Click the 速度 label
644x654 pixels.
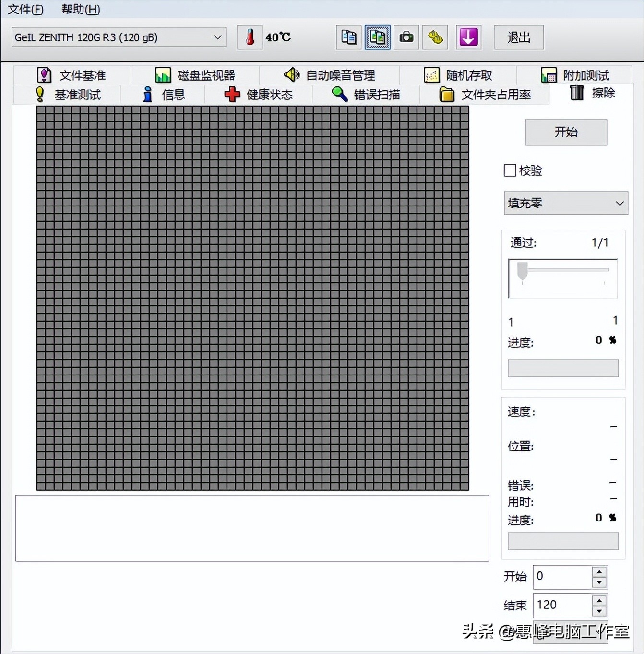click(521, 412)
